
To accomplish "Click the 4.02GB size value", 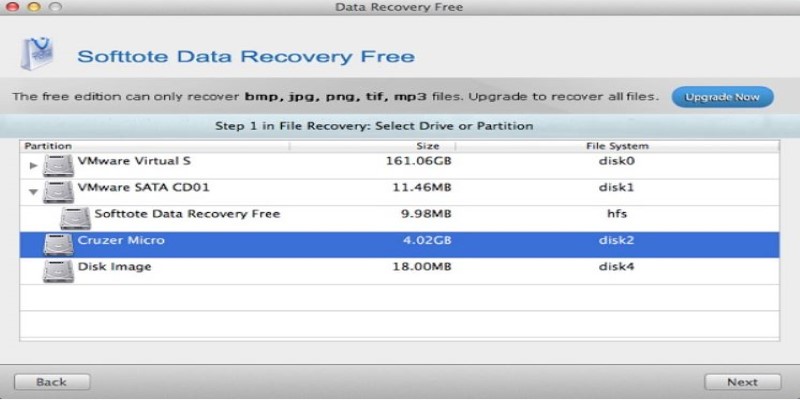I will tap(428, 240).
